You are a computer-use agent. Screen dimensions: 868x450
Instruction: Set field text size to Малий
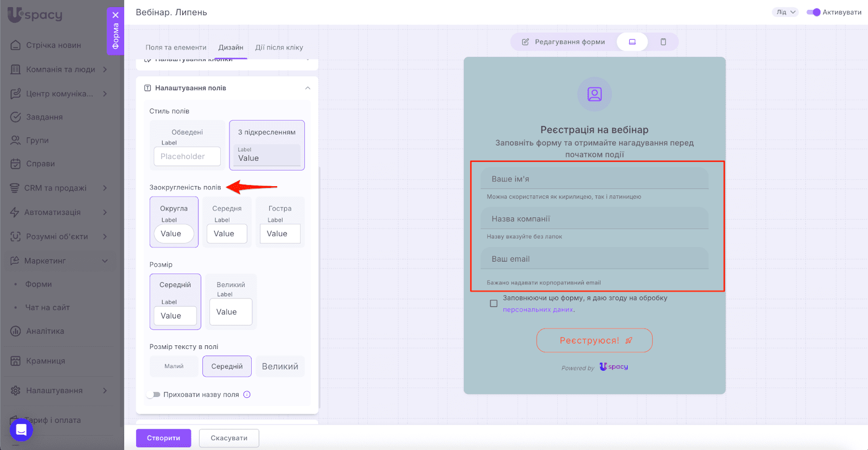(174, 366)
